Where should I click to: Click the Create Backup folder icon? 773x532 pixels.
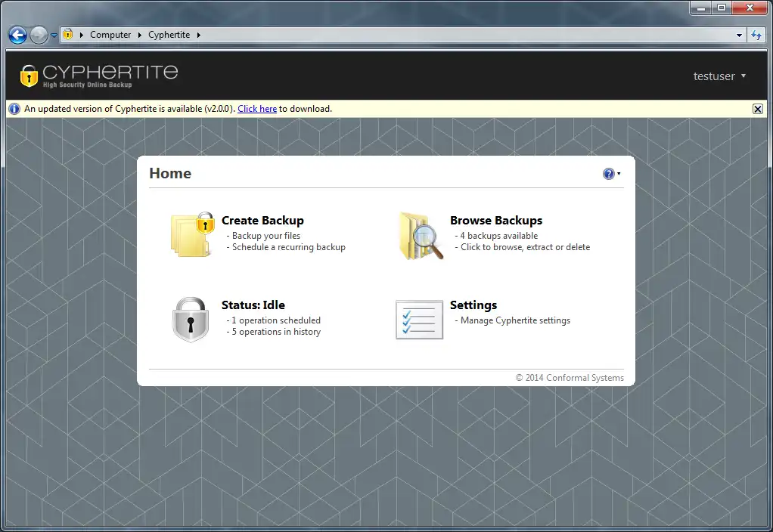pos(193,235)
